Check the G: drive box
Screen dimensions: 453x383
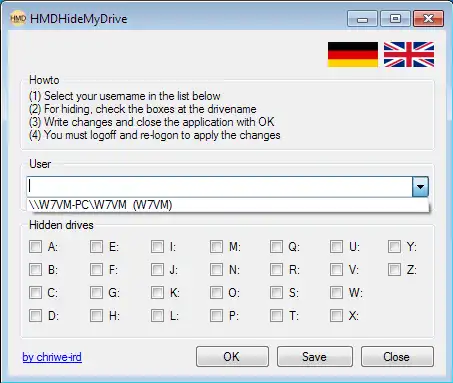96,293
